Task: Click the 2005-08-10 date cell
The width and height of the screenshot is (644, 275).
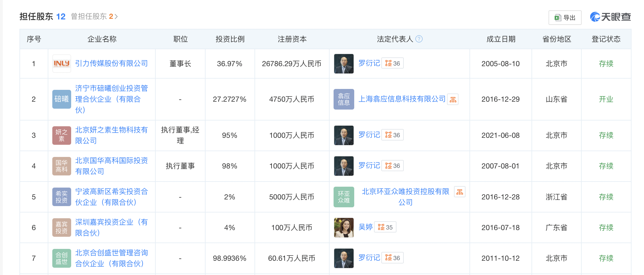Action: point(500,64)
